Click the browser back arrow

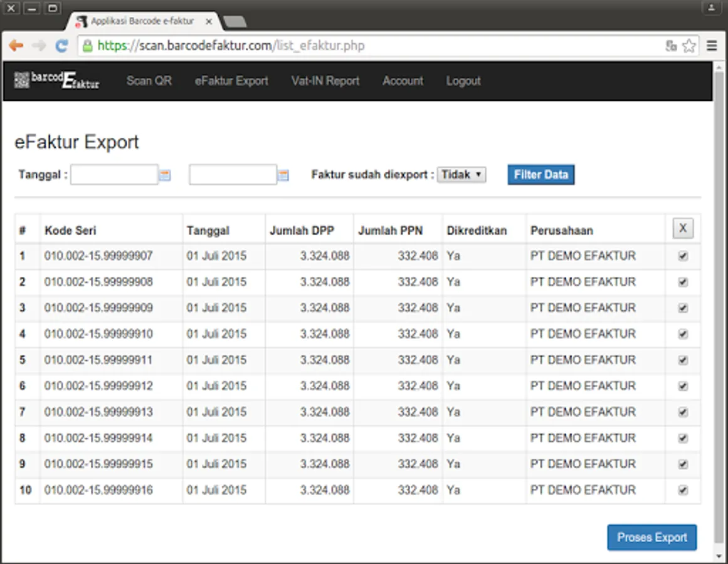pyautogui.click(x=16, y=46)
